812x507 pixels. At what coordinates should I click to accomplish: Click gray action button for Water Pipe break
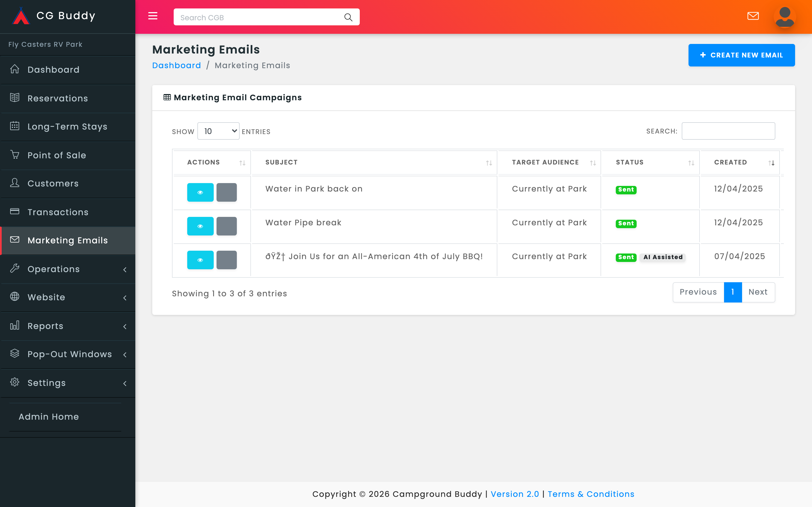point(226,226)
